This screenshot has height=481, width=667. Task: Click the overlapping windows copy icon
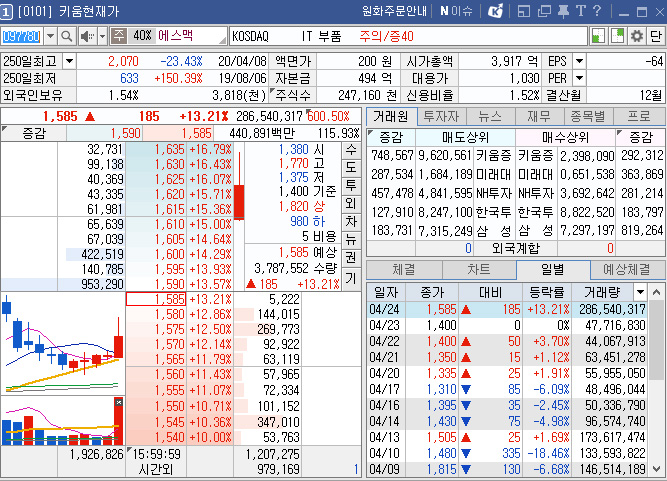pyautogui.click(x=544, y=11)
